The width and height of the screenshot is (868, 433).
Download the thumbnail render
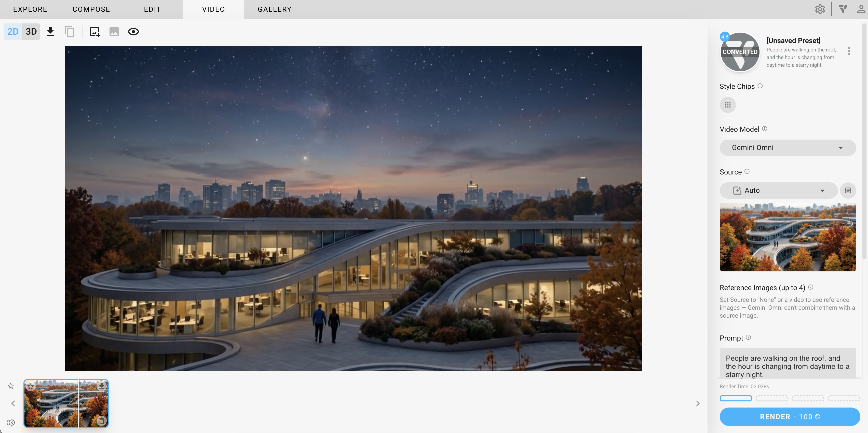(x=101, y=386)
